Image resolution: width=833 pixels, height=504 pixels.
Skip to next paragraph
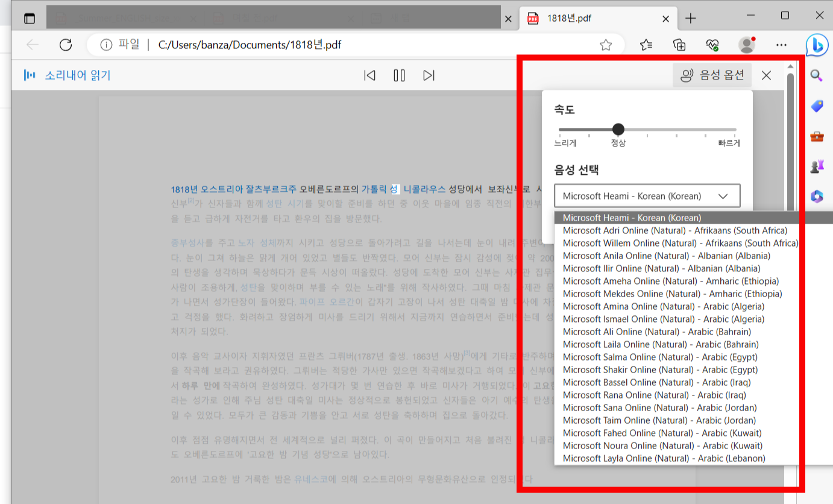point(429,75)
